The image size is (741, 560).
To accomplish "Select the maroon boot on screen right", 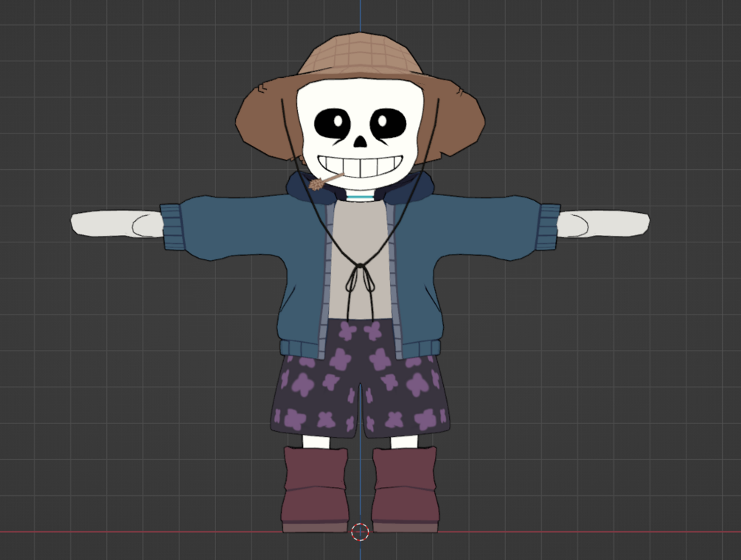I will (x=405, y=490).
